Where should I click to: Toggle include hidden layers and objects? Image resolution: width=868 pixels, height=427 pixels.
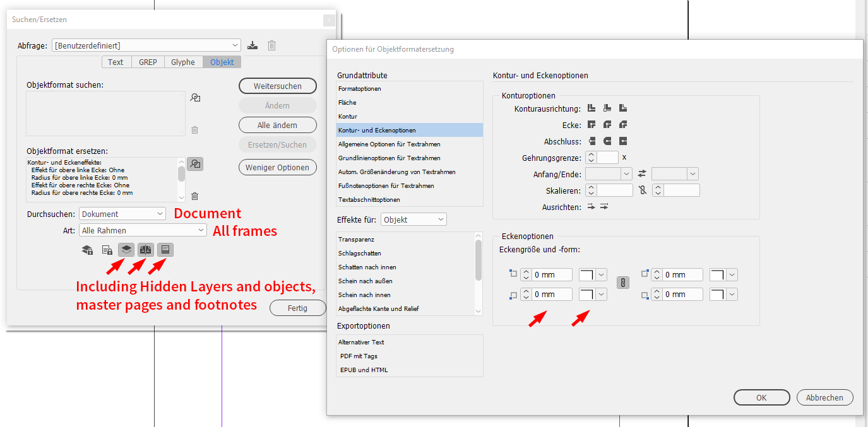click(x=126, y=250)
